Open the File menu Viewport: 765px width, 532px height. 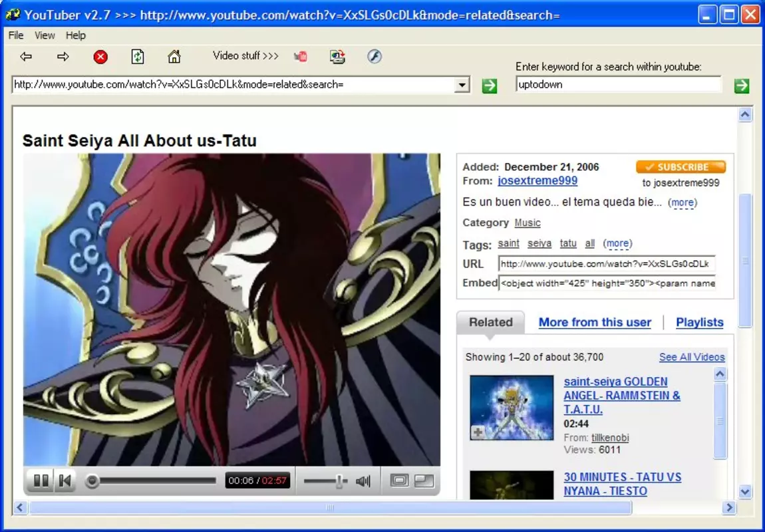pyautogui.click(x=16, y=35)
